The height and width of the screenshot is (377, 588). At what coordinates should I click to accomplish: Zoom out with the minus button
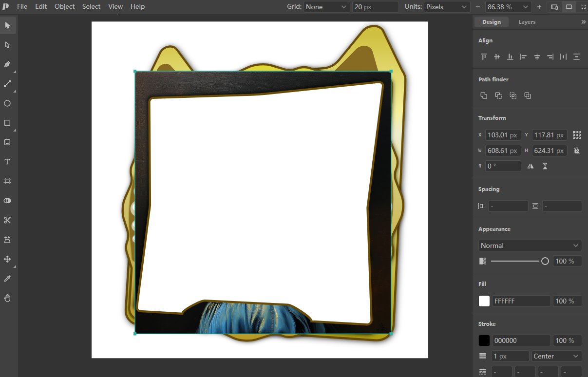point(477,7)
